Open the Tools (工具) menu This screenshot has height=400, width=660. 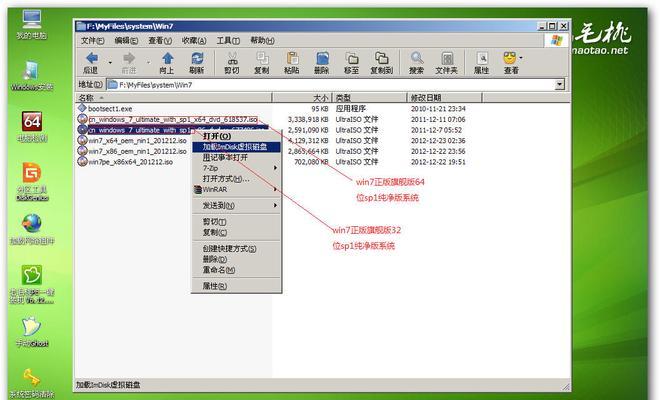228,40
